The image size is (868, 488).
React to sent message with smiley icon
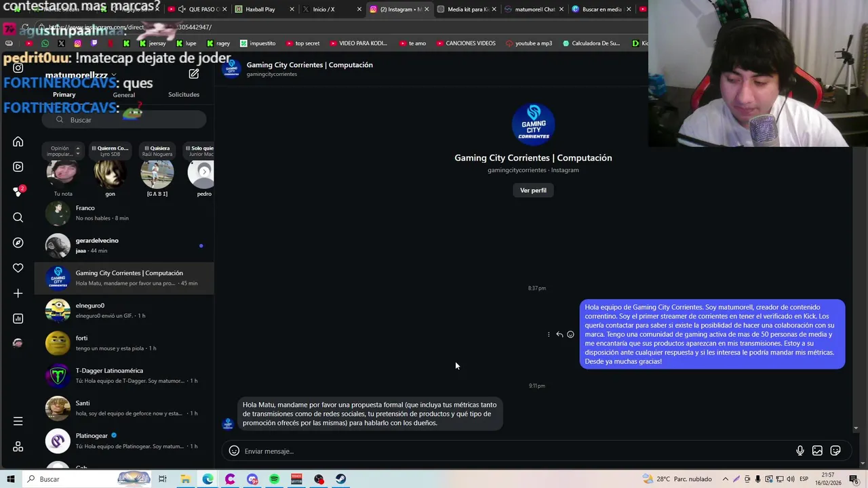click(570, 334)
